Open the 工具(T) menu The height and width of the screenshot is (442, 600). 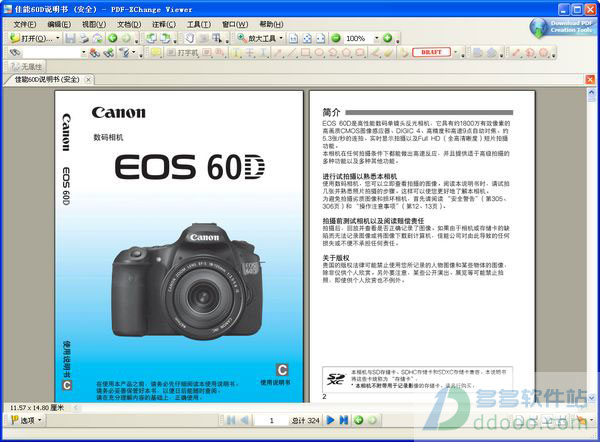pos(199,24)
